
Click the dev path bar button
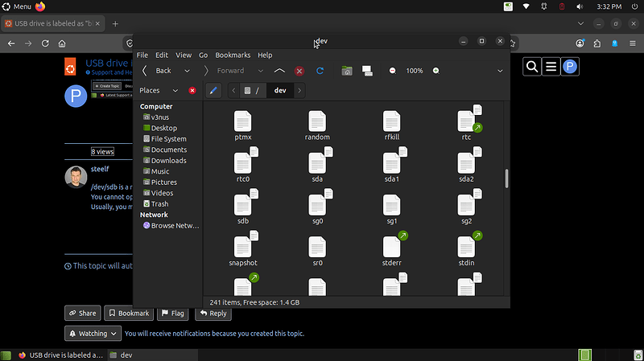click(x=280, y=91)
